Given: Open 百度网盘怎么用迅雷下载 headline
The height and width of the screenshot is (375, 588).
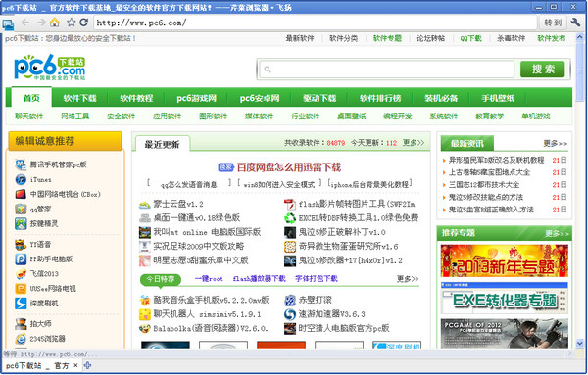Looking at the screenshot, I should pos(289,167).
